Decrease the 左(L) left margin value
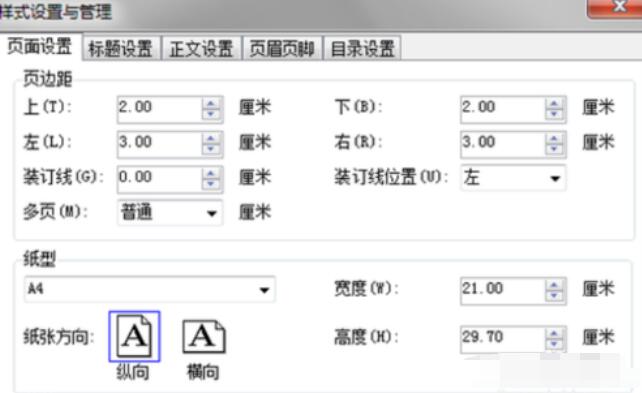Viewport: 642px width, 393px height. pos(211,150)
